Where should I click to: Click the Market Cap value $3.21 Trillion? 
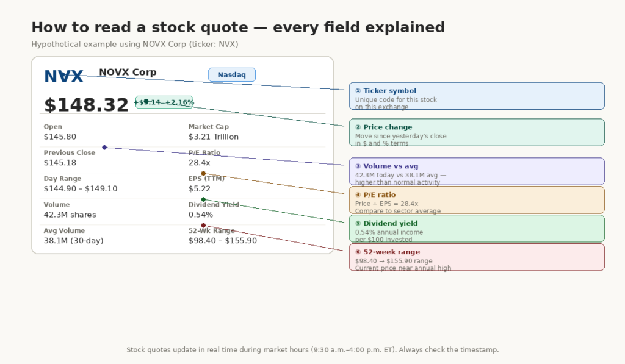[x=213, y=137]
